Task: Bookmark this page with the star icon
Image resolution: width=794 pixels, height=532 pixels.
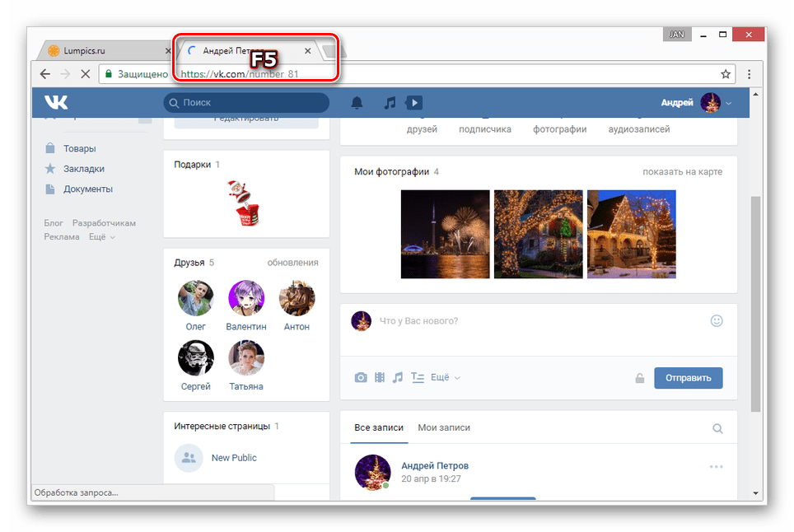Action: click(x=726, y=74)
